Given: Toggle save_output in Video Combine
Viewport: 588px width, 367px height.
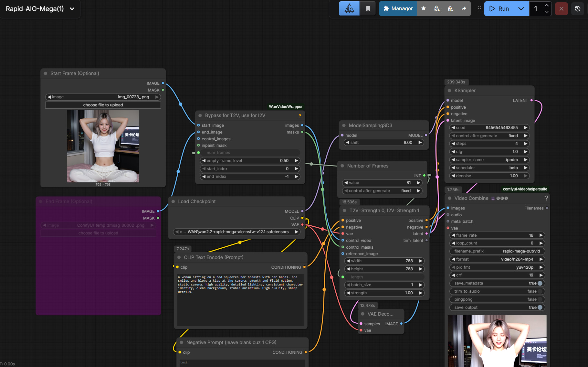Looking at the screenshot, I should point(540,308).
